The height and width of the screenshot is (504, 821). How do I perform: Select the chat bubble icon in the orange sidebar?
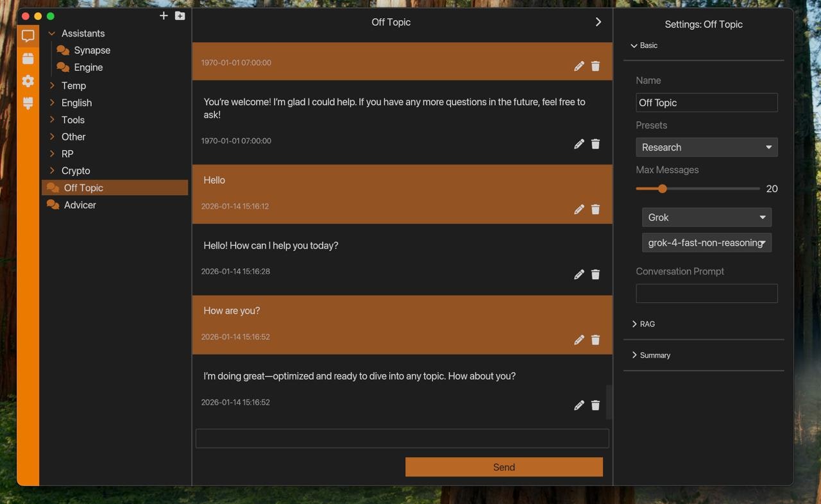pos(28,35)
